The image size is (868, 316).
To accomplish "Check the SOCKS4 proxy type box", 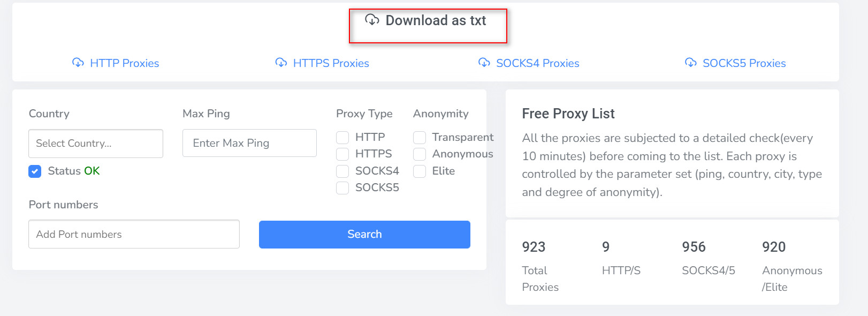I will coord(342,171).
